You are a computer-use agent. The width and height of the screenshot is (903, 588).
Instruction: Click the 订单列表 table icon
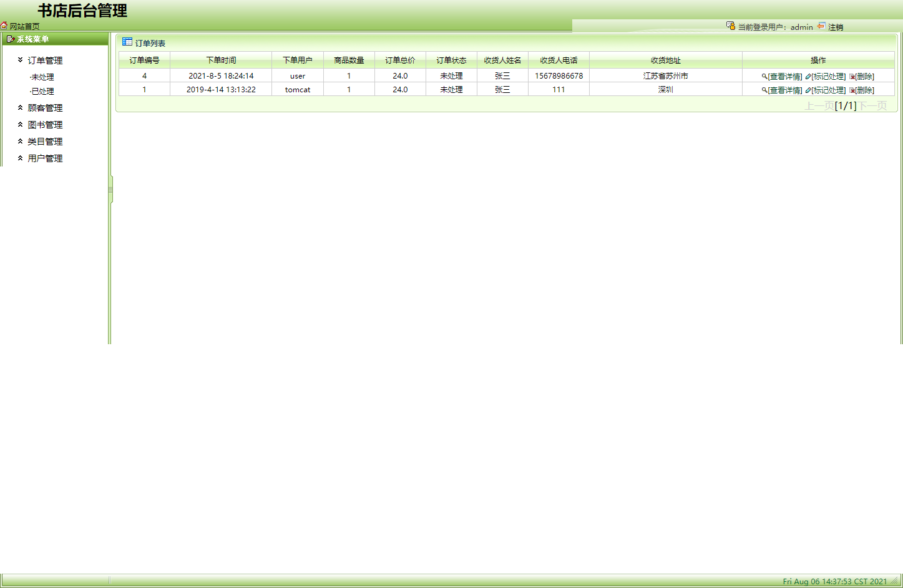tap(127, 42)
